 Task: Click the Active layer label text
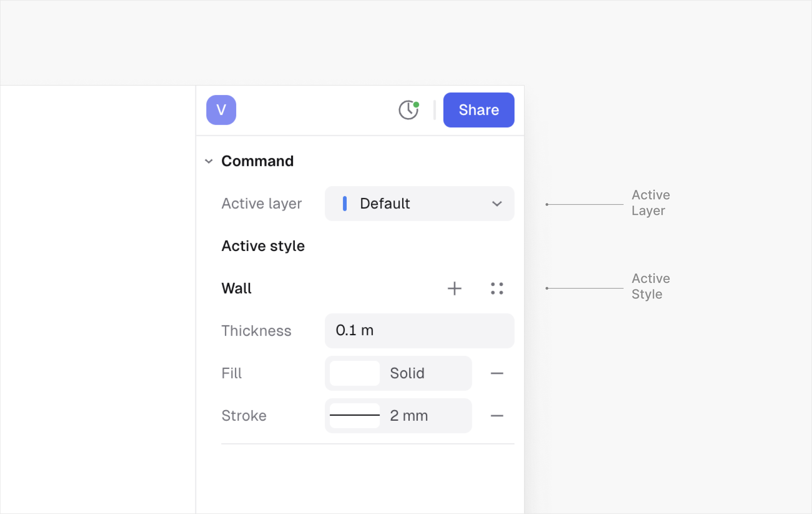point(262,204)
